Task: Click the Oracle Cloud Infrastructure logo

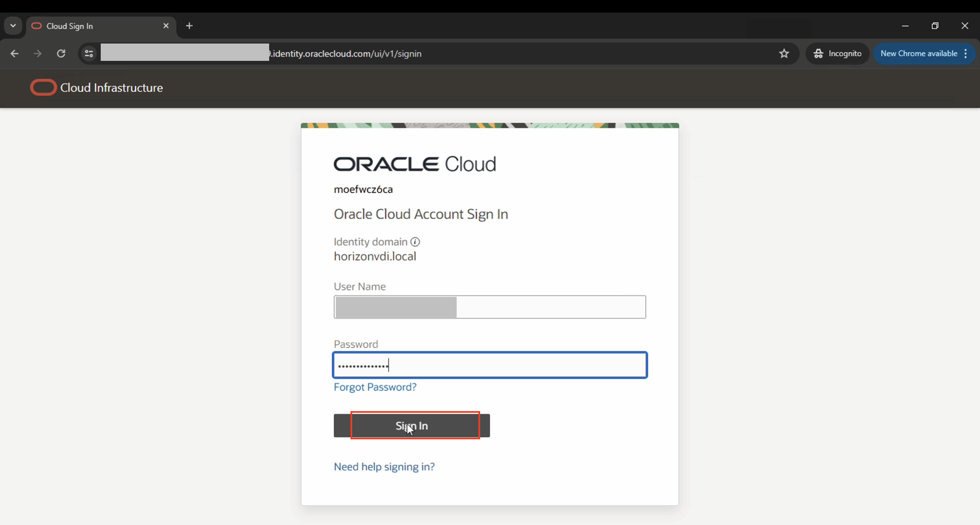Action: [x=43, y=87]
